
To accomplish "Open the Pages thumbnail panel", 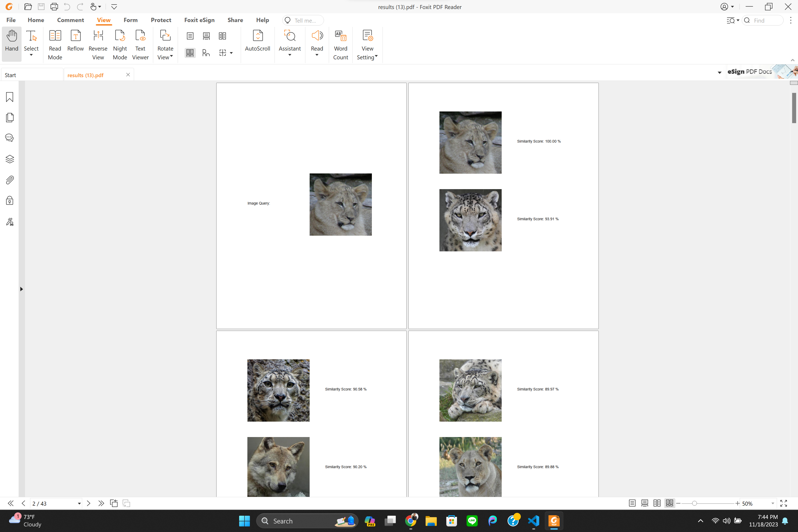I will (x=10, y=117).
